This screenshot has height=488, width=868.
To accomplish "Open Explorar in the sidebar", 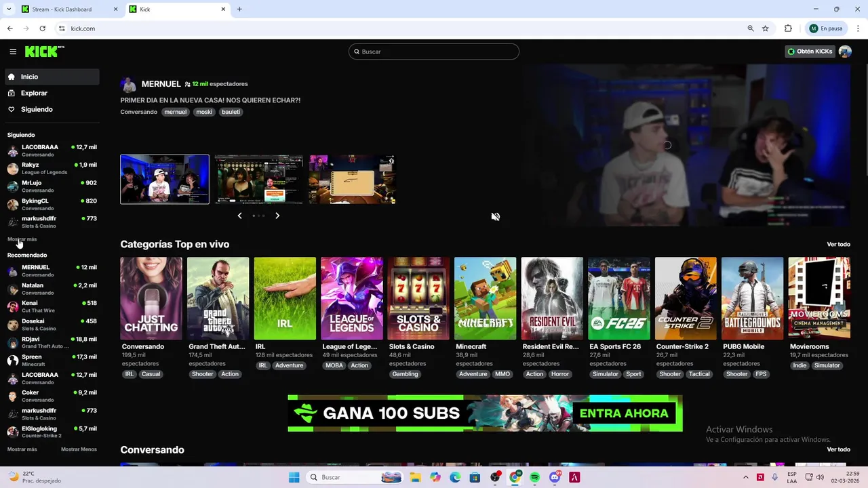I will click(52, 93).
